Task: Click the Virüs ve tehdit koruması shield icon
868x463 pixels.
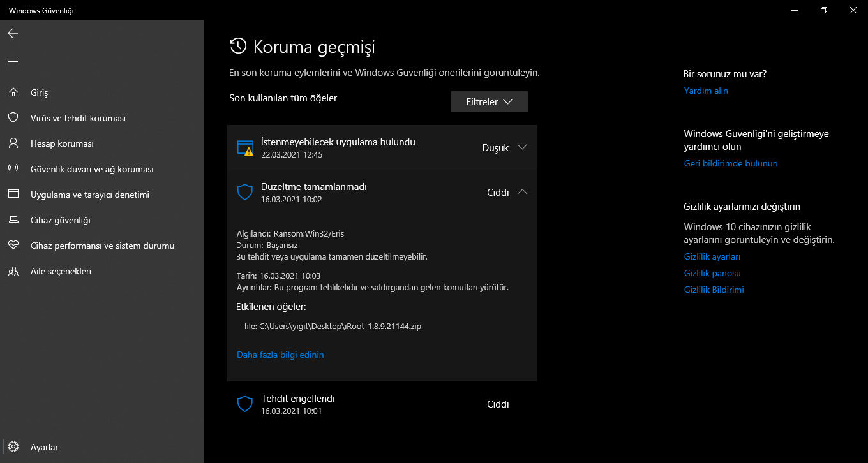Action: coord(13,118)
